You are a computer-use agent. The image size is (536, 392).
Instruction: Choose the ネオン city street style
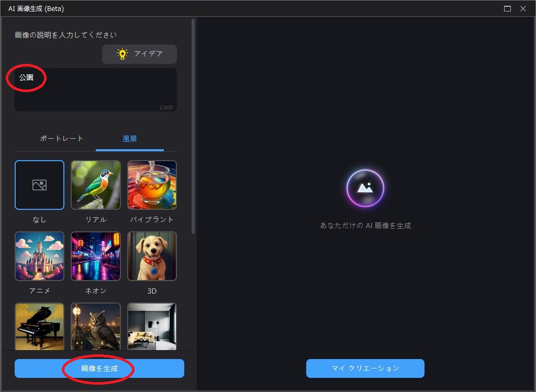point(96,256)
